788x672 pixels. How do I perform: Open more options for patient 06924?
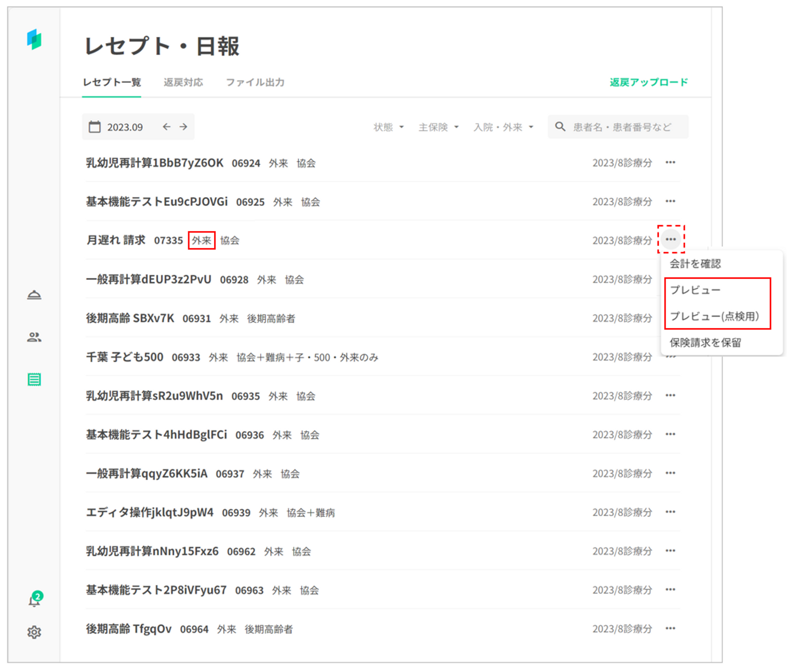(670, 162)
